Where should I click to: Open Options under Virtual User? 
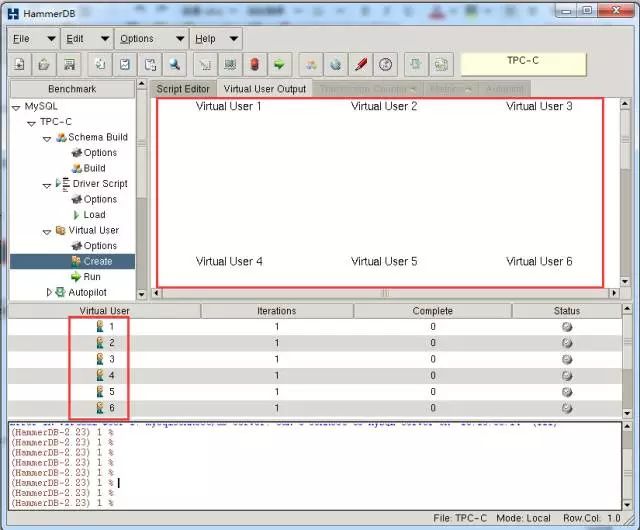coord(100,246)
